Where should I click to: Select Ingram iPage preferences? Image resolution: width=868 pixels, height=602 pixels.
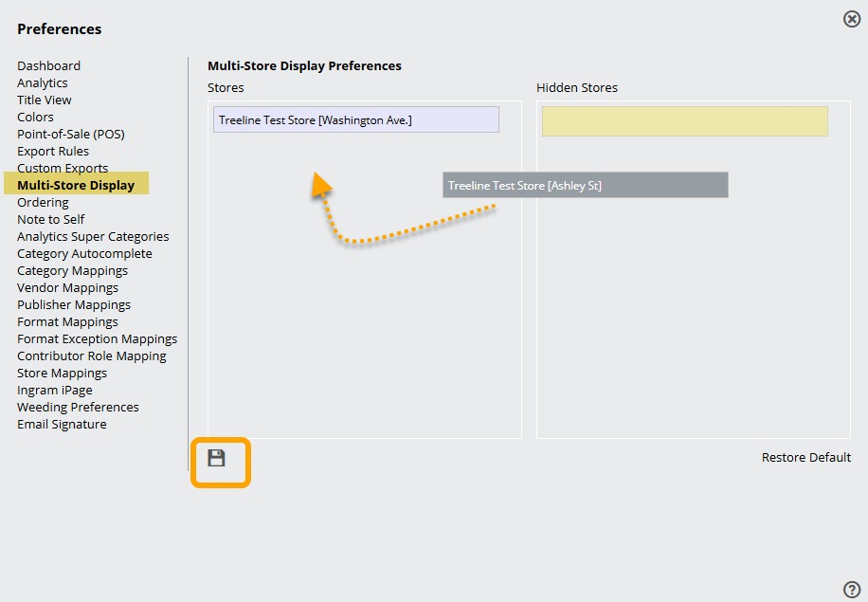[x=55, y=390]
